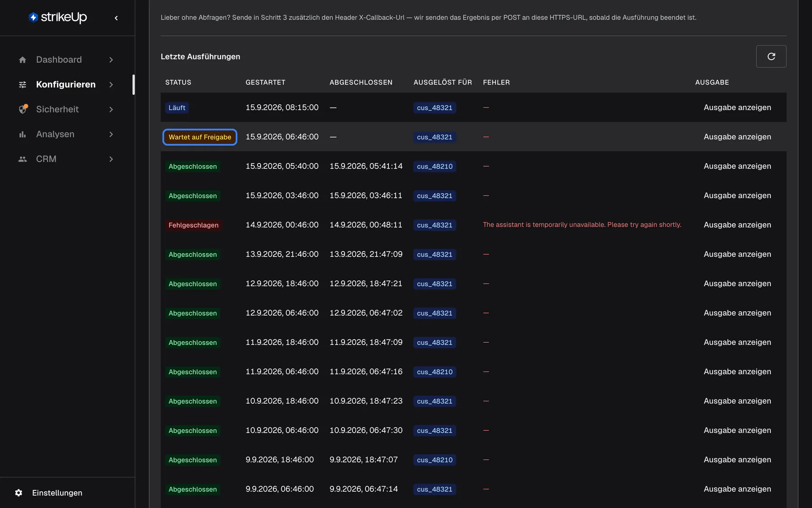Click the Wartet auf Freigabe status badge
Screen dimensions: 812x508
[x=200, y=137]
